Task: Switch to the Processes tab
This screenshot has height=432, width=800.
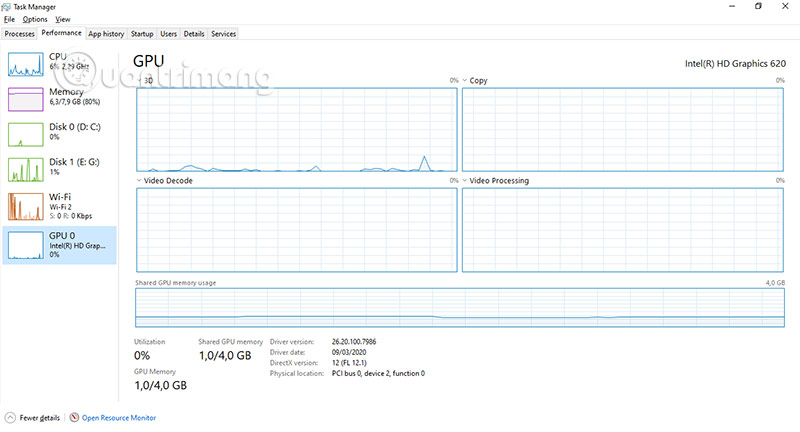Action: coord(19,34)
